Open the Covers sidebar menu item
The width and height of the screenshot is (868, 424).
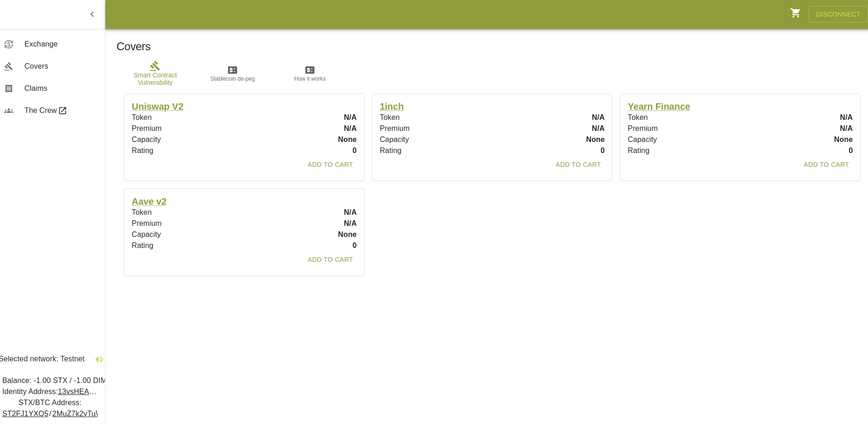pos(52,66)
